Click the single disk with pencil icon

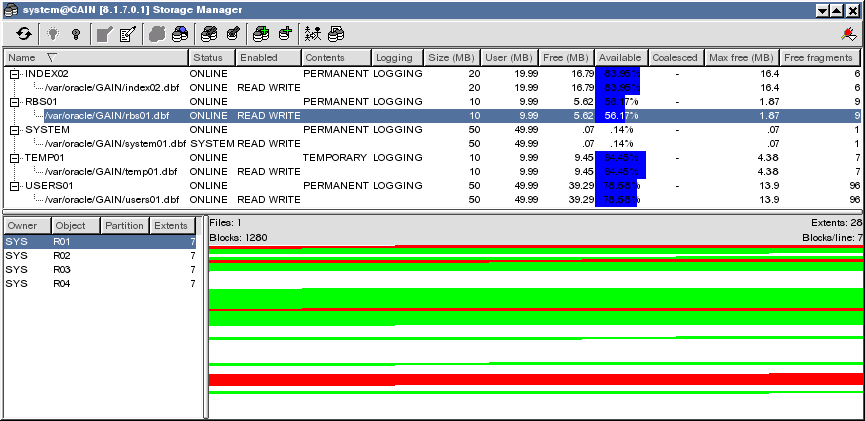click(x=233, y=34)
